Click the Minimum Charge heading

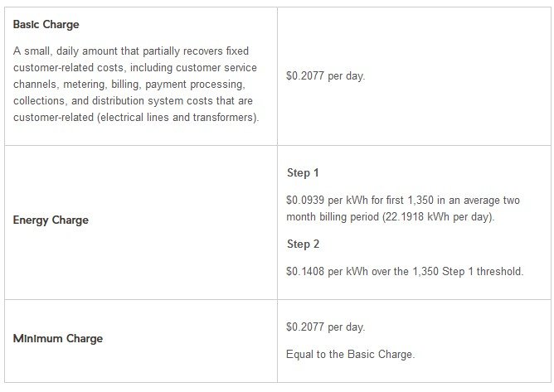58,338
